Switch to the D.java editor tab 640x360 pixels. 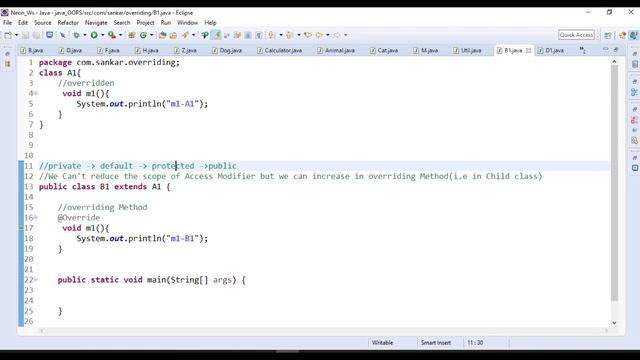71,51
